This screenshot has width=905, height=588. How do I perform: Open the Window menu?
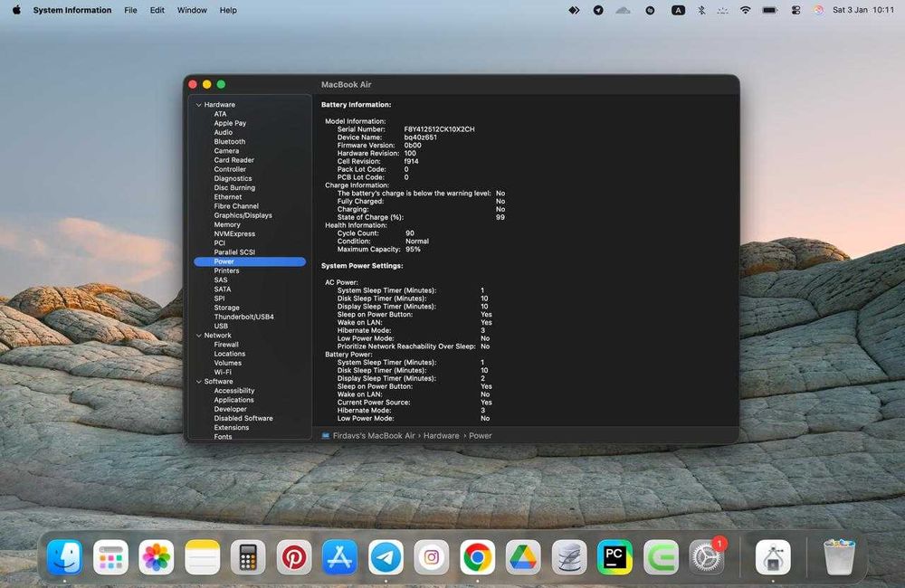click(x=192, y=10)
